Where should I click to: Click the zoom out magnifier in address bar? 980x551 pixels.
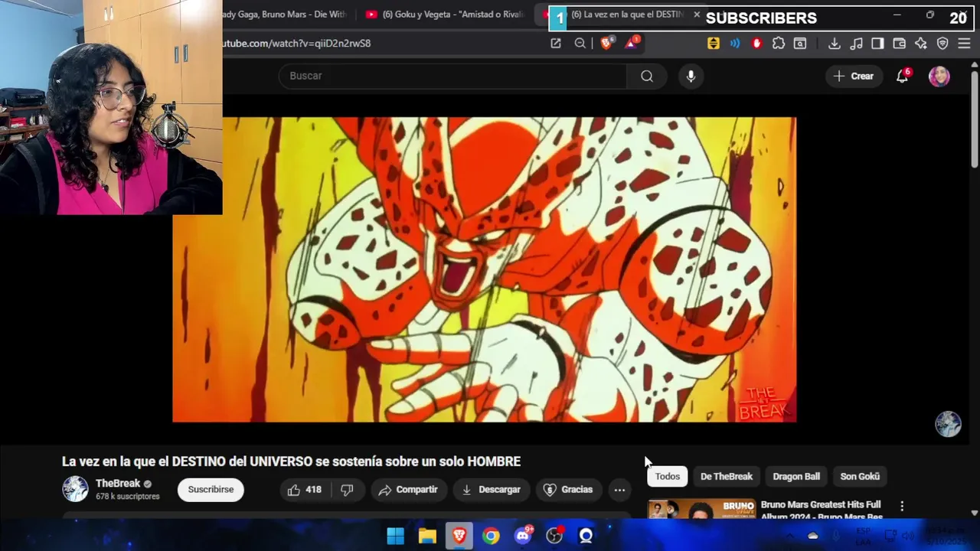tap(580, 44)
